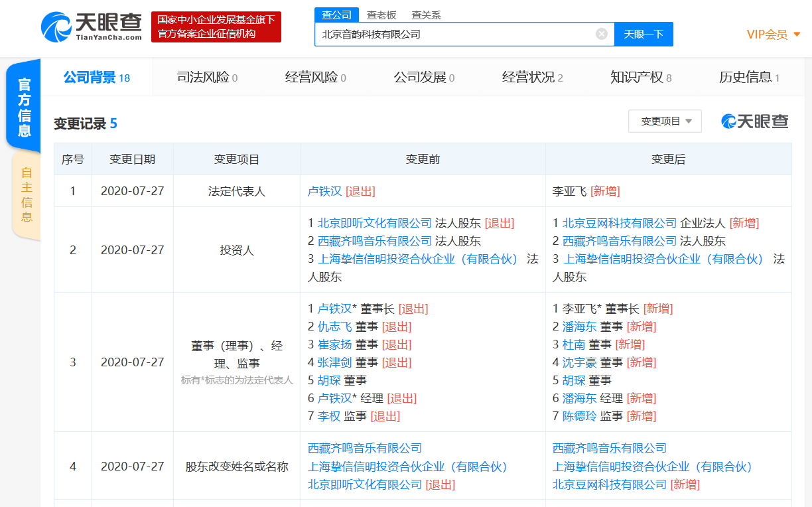The width and height of the screenshot is (812, 507).
Task: Open the 历史信息 tab
Action: tap(749, 78)
